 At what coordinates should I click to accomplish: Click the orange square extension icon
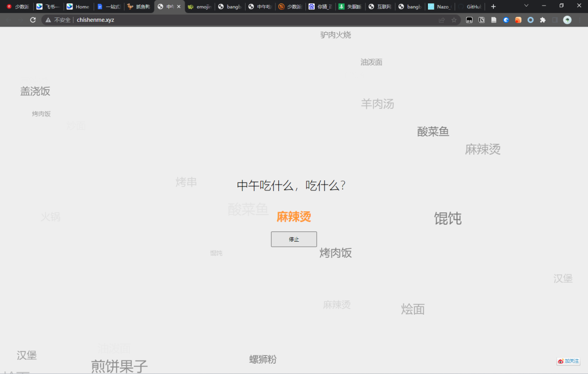[518, 20]
